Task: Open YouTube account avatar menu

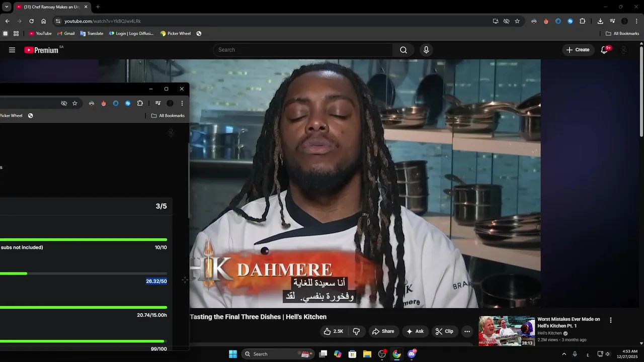Action: tap(624, 50)
